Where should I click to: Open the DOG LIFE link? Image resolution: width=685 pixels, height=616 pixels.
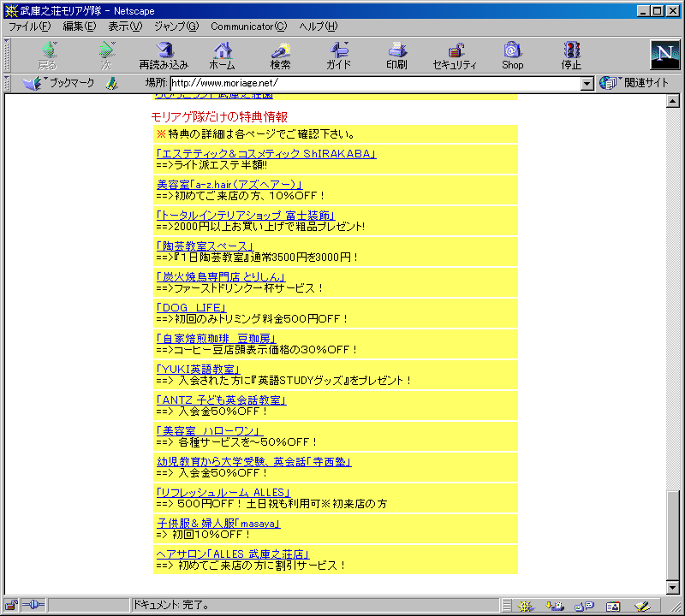[191, 308]
